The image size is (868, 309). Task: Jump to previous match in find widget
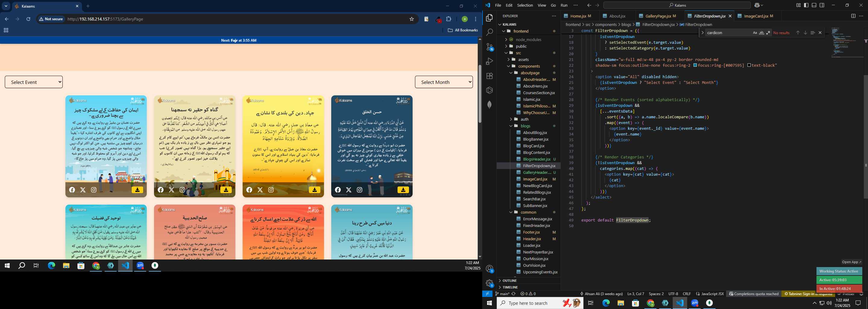[x=797, y=33]
